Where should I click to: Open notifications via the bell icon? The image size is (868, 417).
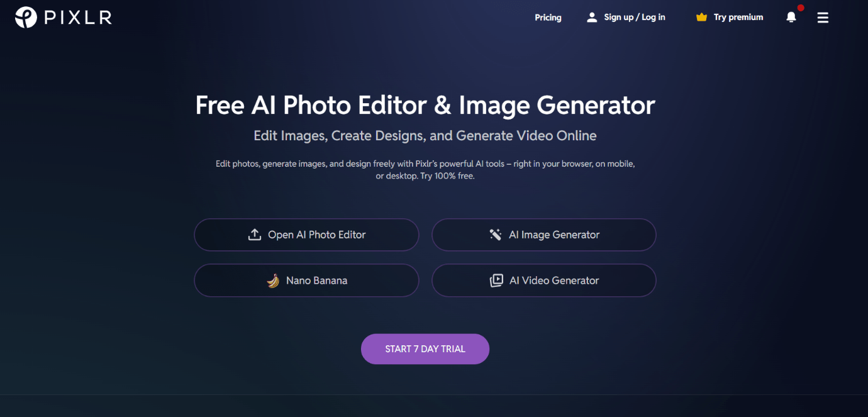click(x=791, y=18)
